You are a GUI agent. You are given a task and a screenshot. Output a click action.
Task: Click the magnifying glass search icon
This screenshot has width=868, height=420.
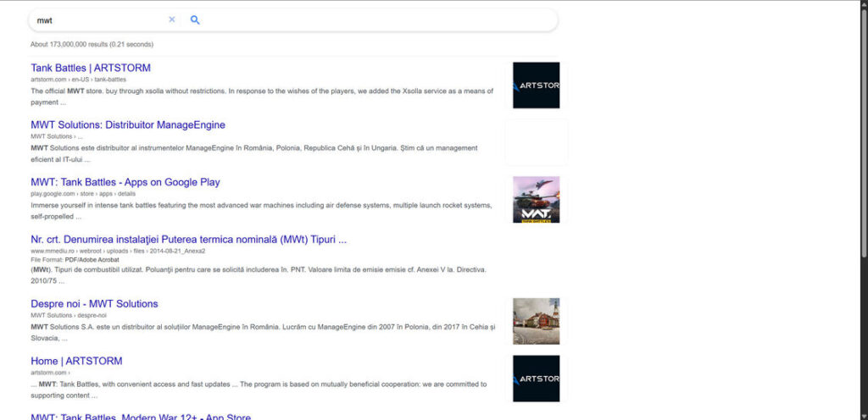(x=195, y=19)
